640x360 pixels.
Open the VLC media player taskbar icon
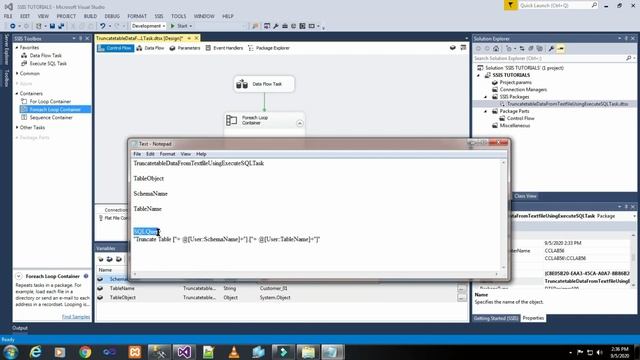pyautogui.click(x=234, y=352)
